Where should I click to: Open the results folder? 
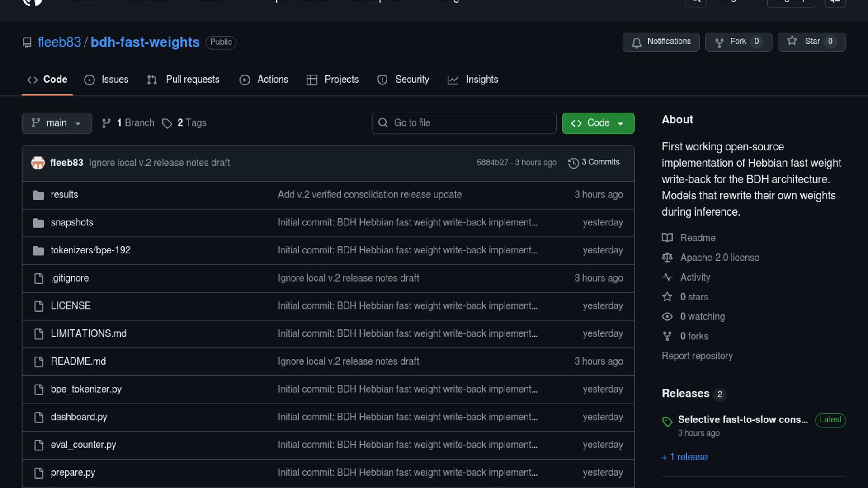[64, 195]
